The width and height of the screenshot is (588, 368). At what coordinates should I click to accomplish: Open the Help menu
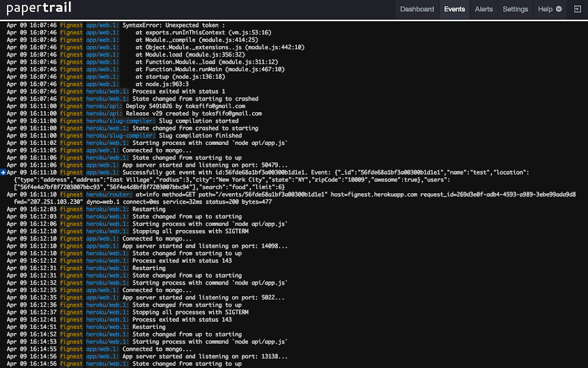[550, 9]
